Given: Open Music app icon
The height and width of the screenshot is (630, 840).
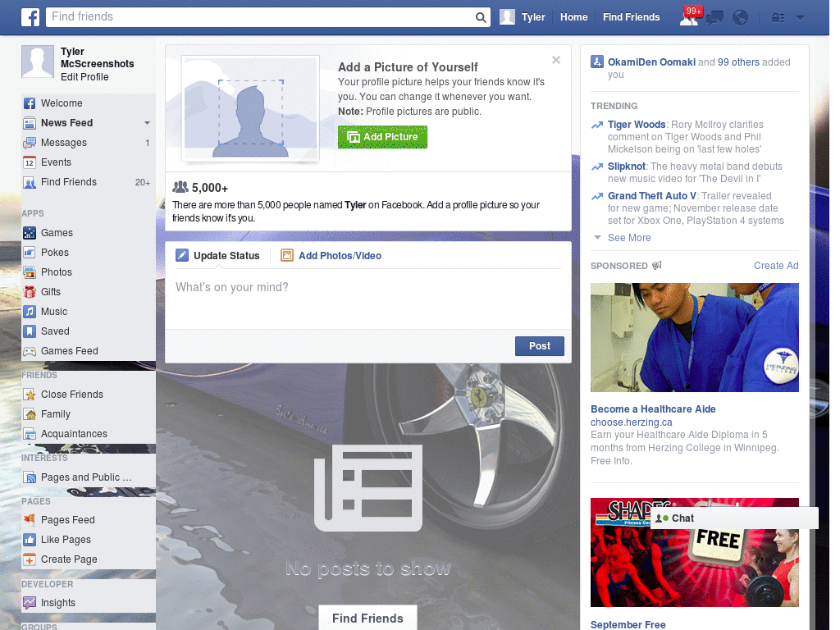Looking at the screenshot, I should point(30,312).
